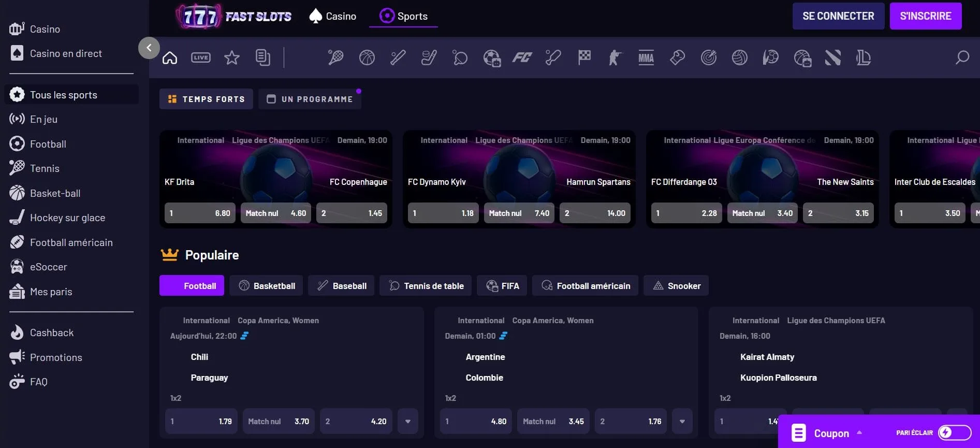Select the tennis racket icon in toolbar

pos(335,57)
